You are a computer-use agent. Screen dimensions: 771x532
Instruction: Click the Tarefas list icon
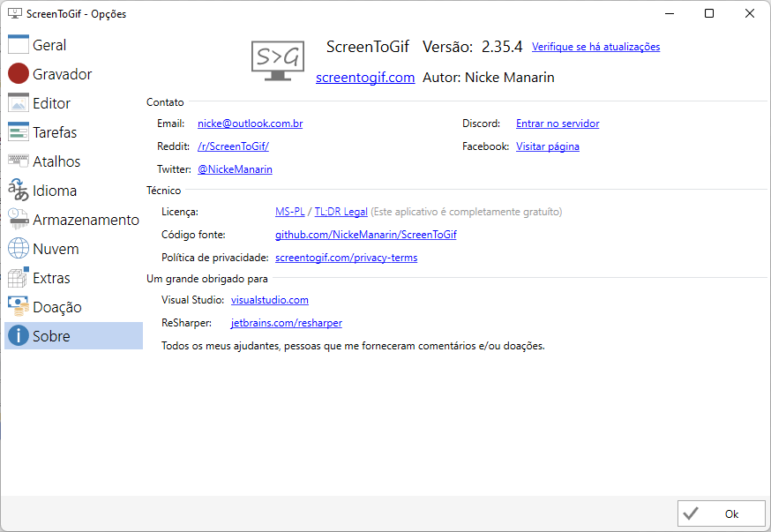pos(19,131)
